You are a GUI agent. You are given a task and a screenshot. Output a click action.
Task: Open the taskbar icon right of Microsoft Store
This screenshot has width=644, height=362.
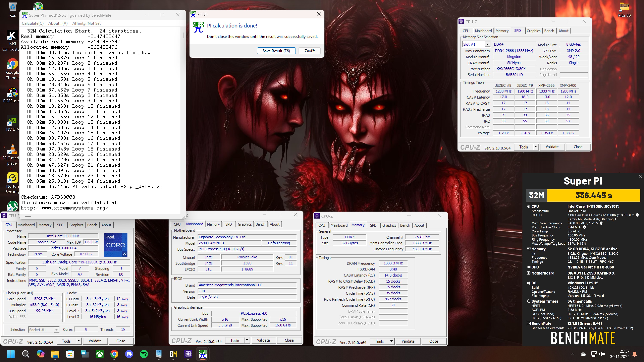pyautogui.click(x=85, y=354)
